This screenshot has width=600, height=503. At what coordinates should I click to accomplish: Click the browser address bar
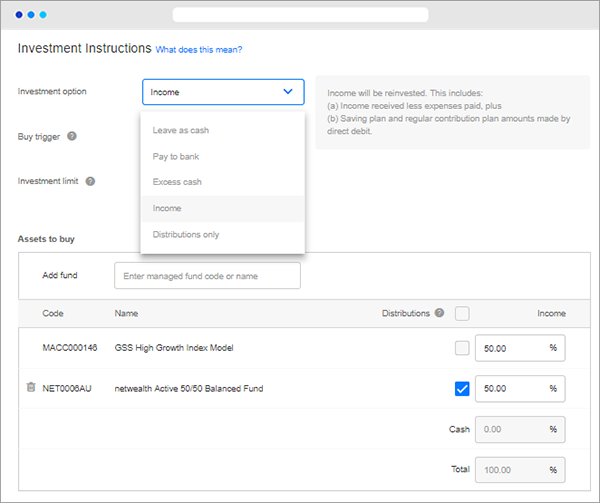pyautogui.click(x=300, y=15)
